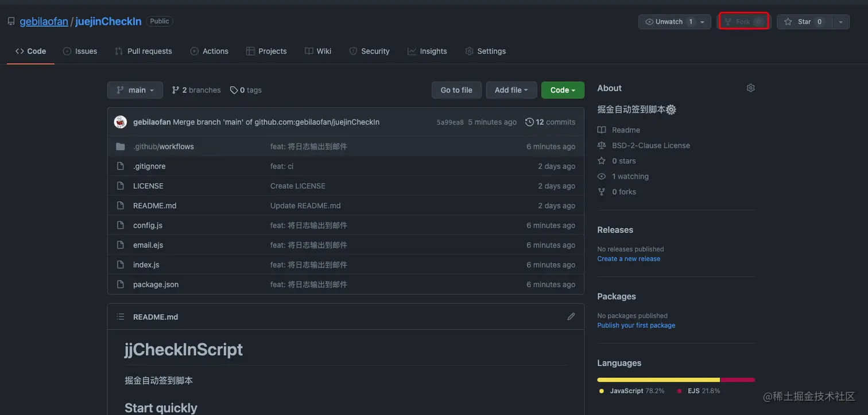Click the gebilaofan avatar in commit row
868x415 pixels.
tap(121, 122)
